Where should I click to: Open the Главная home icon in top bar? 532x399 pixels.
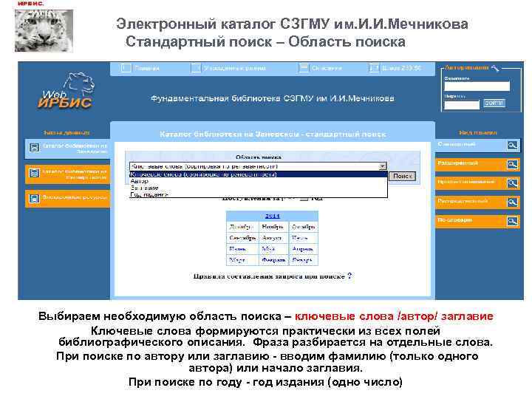(x=126, y=68)
